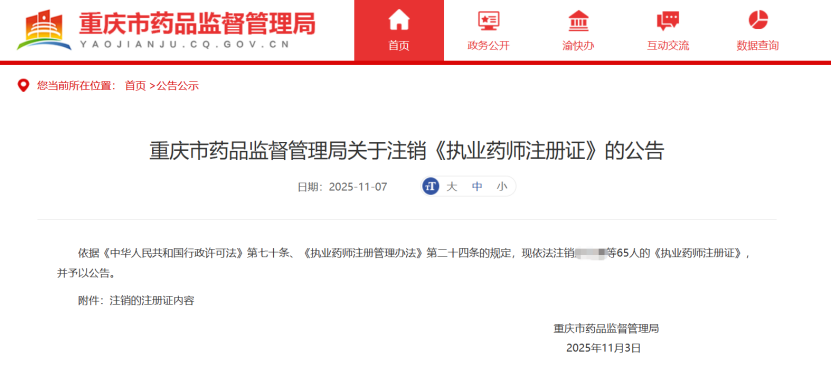The height and width of the screenshot is (378, 831).
Task: Follow the 公告公示 breadcrumb link
Action: click(178, 86)
